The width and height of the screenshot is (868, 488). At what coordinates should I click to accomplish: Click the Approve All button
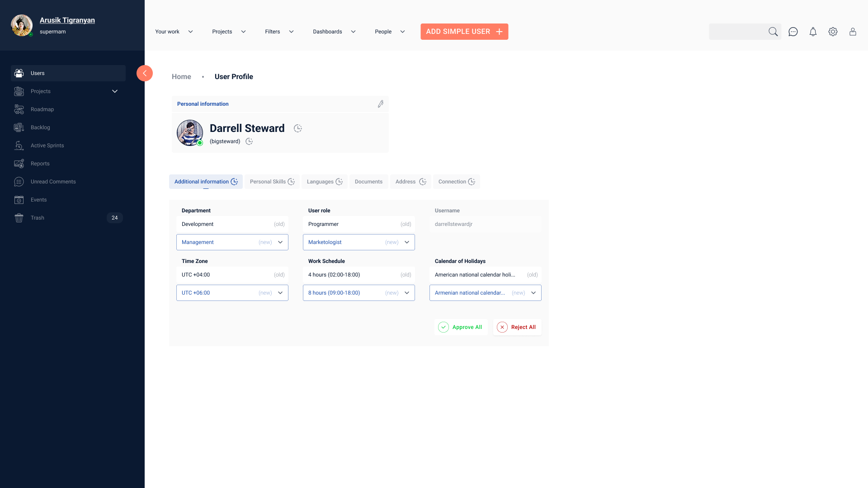click(x=461, y=327)
